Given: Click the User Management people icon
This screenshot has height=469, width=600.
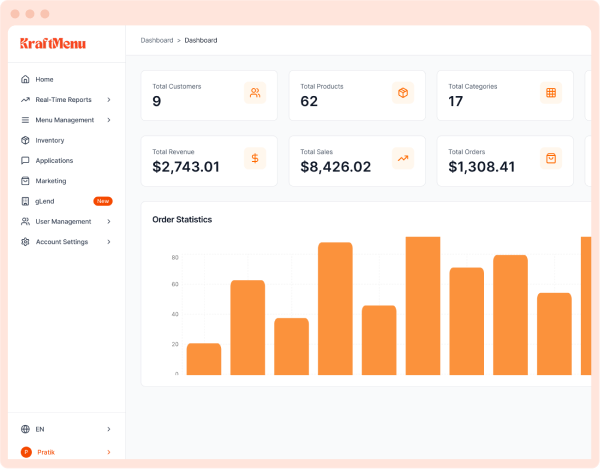Looking at the screenshot, I should click(x=25, y=221).
